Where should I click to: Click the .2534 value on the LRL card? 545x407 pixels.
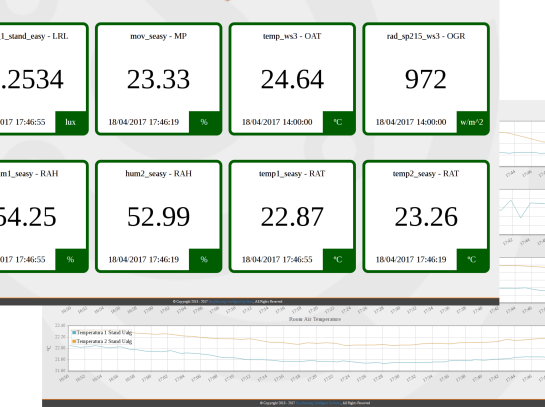point(31,80)
